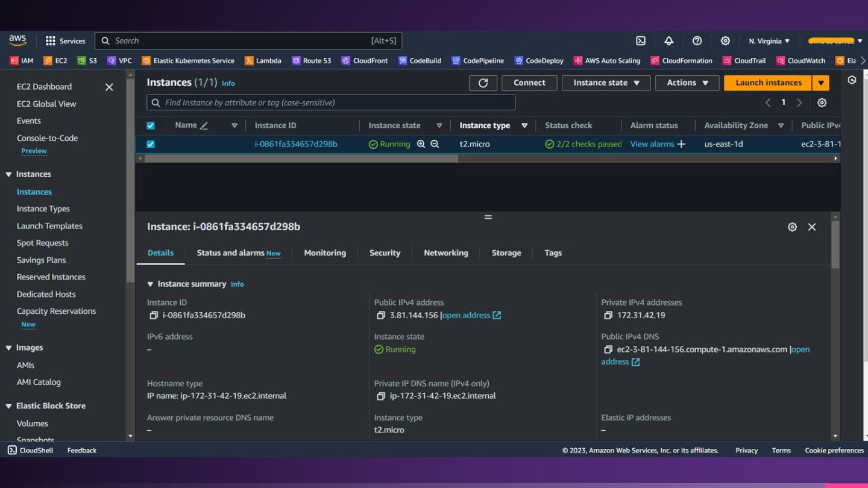Expand the Actions dropdown menu
868x488 pixels.
pyautogui.click(x=687, y=83)
